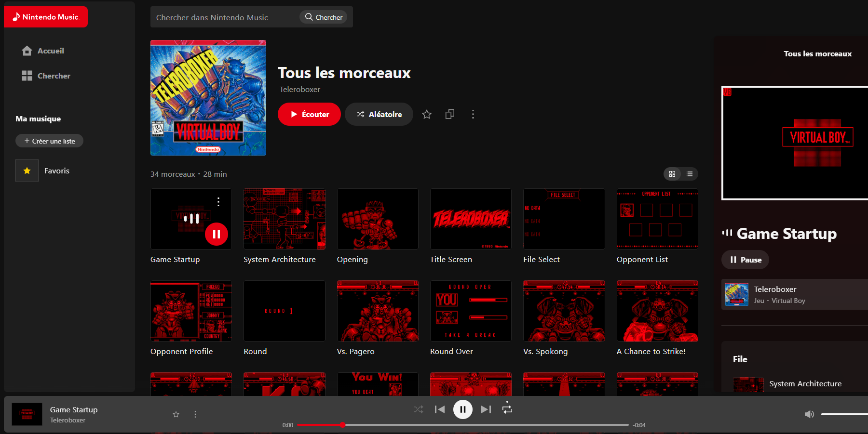This screenshot has width=868, height=434.
Task: Add album to favorites with star icon
Action: (427, 114)
